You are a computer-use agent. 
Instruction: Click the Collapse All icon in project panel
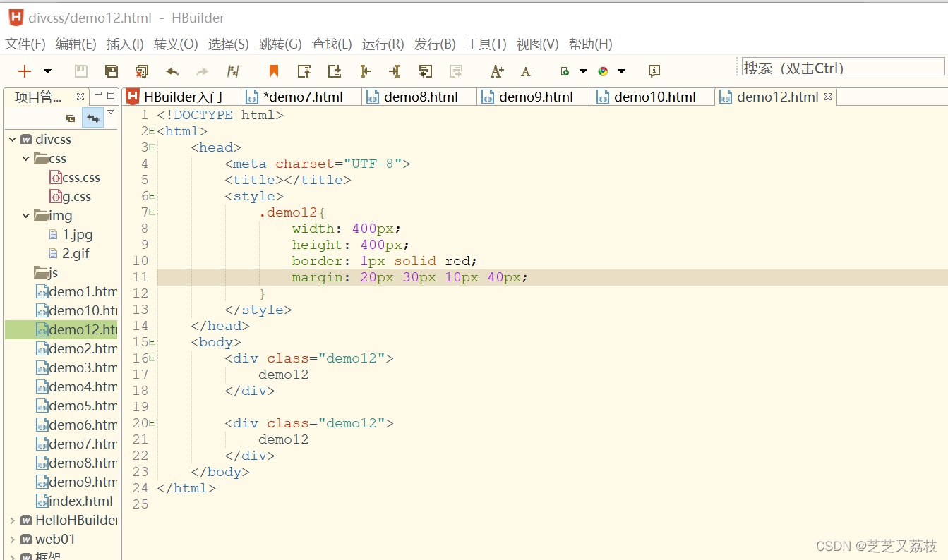click(x=71, y=118)
